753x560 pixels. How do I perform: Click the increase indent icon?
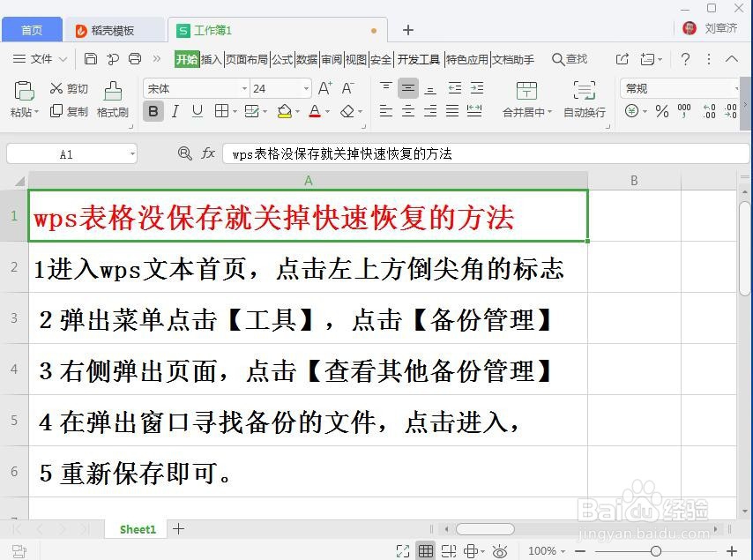[476, 88]
